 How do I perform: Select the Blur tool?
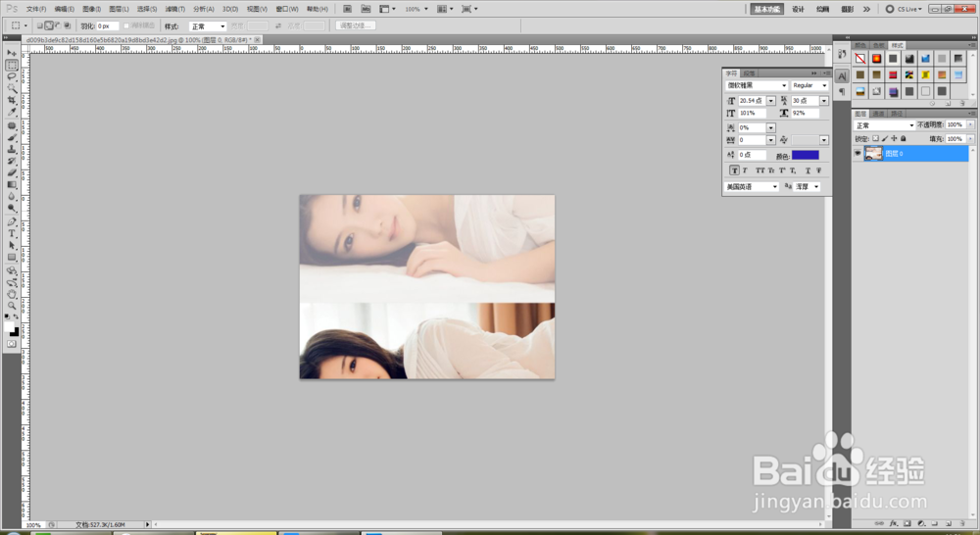tap(12, 197)
